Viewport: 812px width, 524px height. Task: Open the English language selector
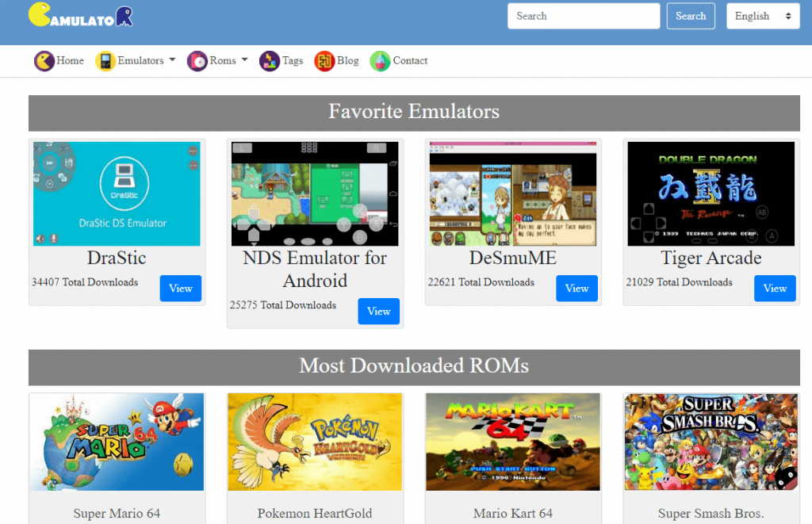[x=762, y=16]
